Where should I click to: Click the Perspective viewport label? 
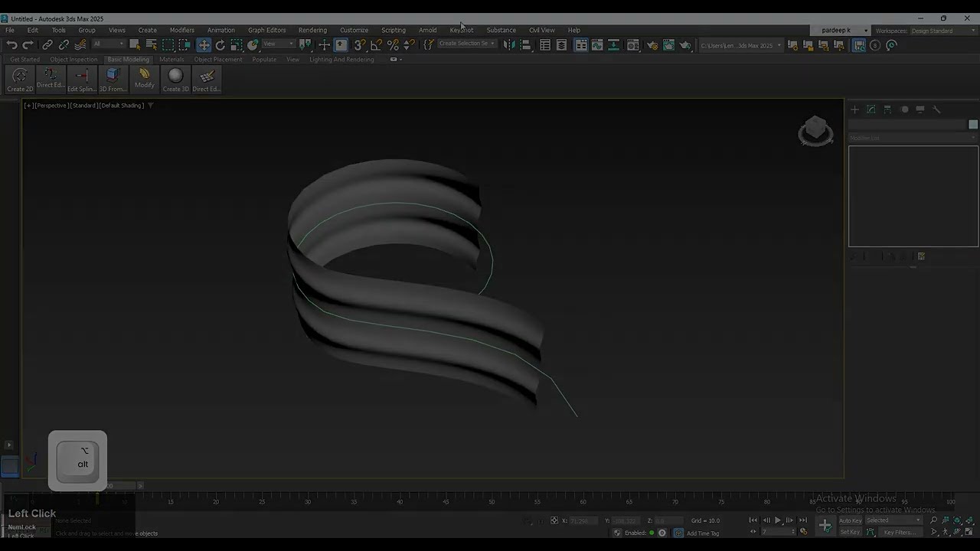52,106
